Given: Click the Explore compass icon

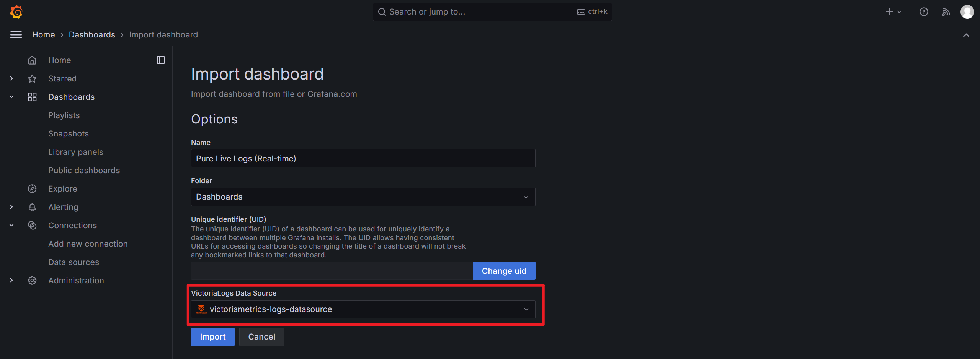Looking at the screenshot, I should point(32,188).
